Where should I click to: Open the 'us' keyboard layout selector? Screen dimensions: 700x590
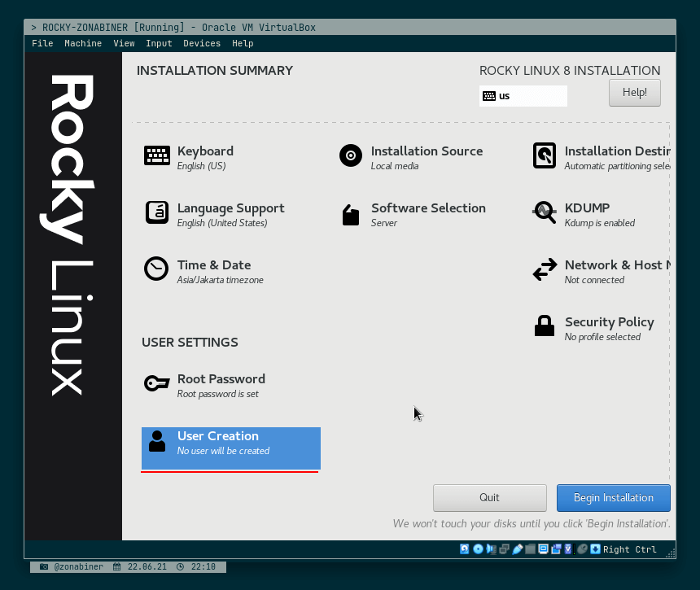tap(523, 95)
